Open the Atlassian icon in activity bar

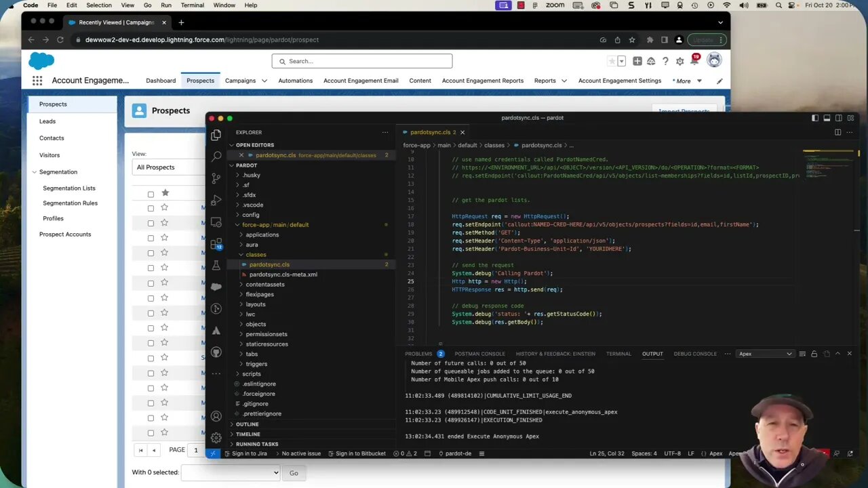pyautogui.click(x=216, y=331)
